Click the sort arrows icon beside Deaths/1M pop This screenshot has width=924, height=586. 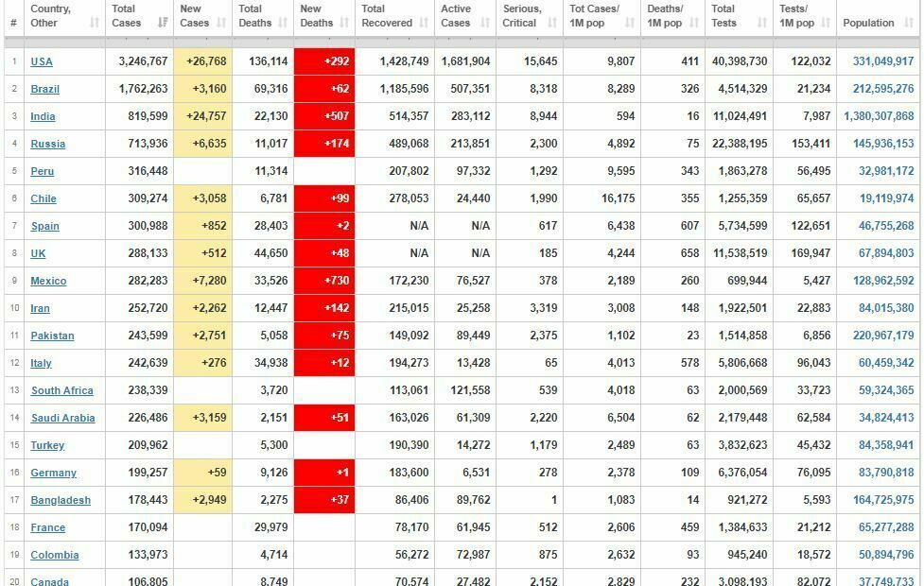pos(693,23)
